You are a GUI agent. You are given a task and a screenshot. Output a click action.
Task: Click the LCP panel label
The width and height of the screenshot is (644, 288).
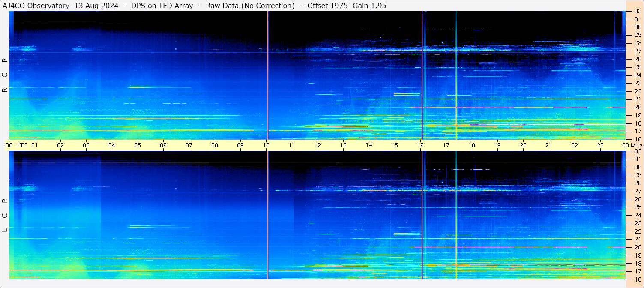click(x=5, y=216)
